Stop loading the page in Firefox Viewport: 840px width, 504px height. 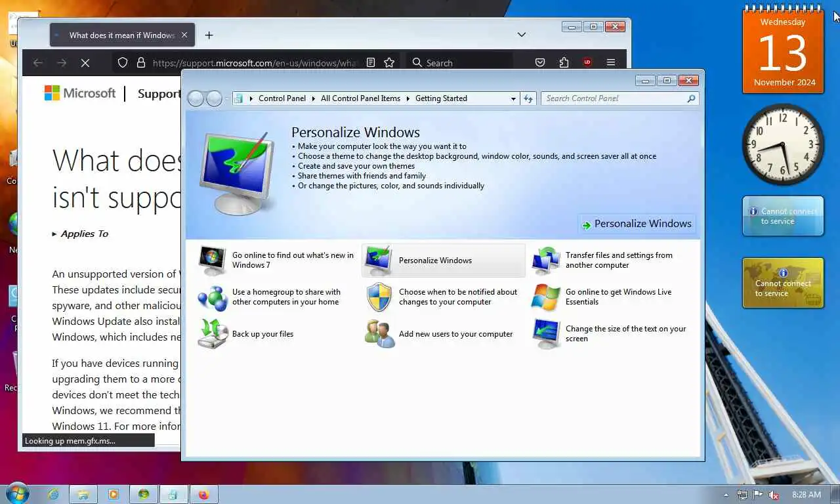[x=85, y=63]
